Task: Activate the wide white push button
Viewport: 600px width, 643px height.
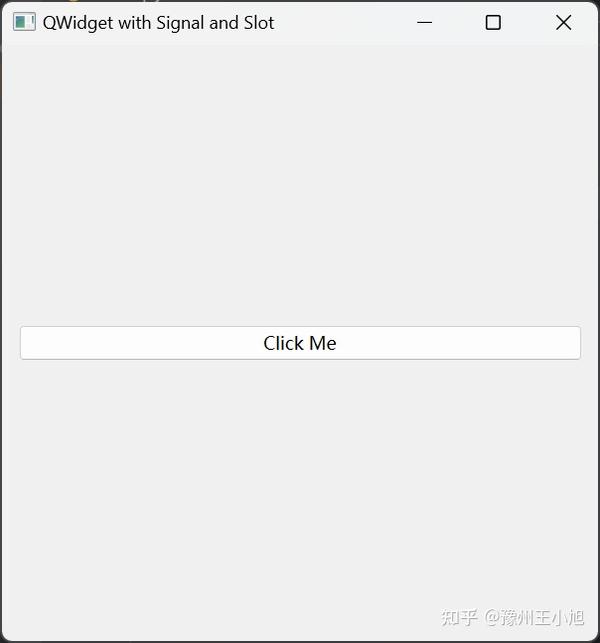Action: point(300,343)
